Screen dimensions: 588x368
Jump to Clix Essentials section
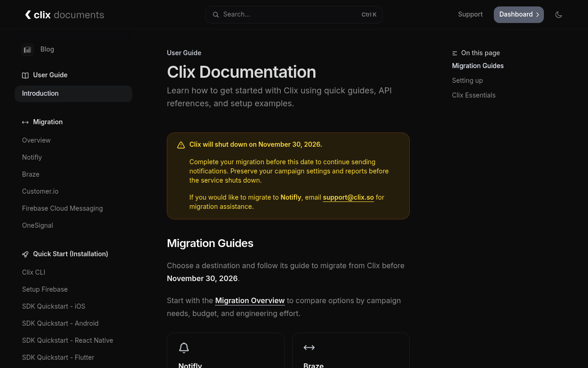(x=474, y=95)
